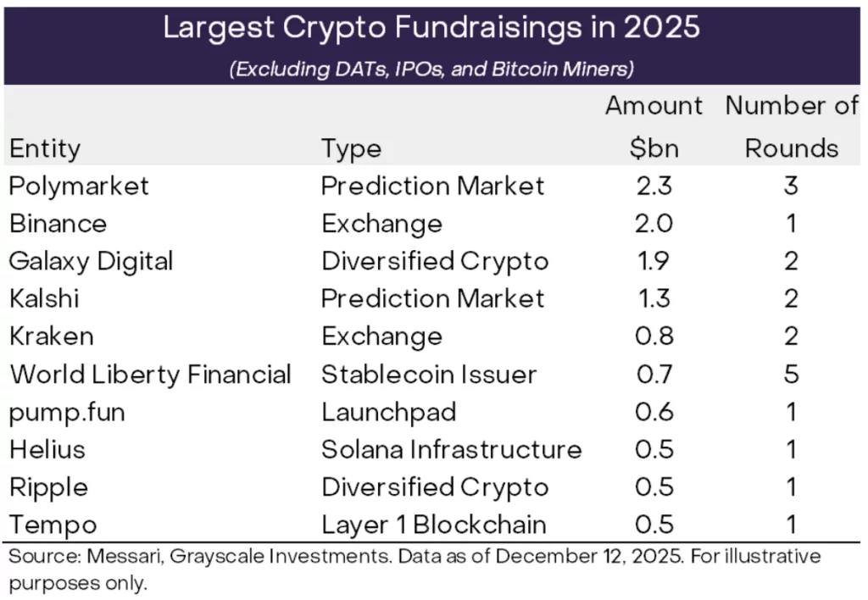This screenshot has height=600, width=868.
Task: Click the Amount $bn column header
Action: [x=654, y=127]
